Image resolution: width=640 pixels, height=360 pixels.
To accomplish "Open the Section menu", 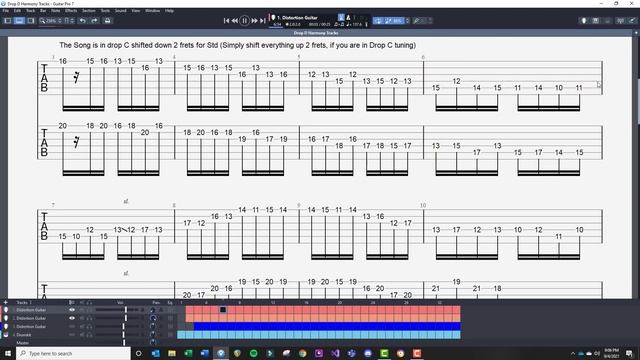I will click(89, 11).
